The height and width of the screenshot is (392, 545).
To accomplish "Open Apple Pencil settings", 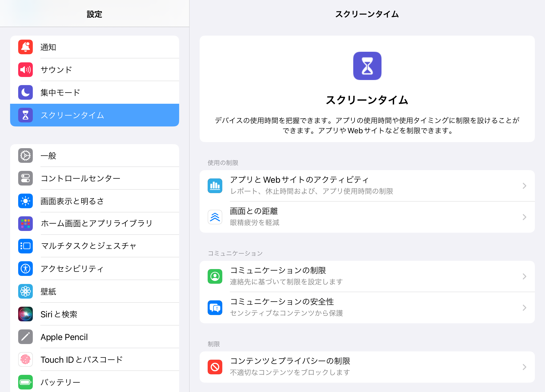I will tap(95, 337).
